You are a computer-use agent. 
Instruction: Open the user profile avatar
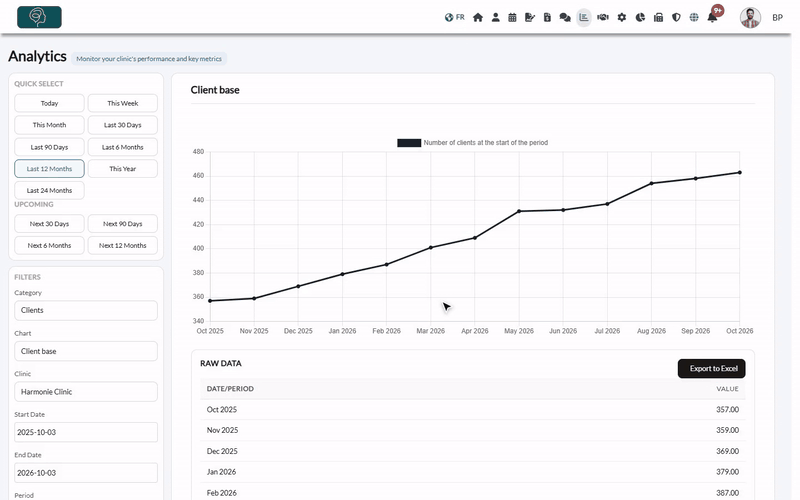pos(750,17)
